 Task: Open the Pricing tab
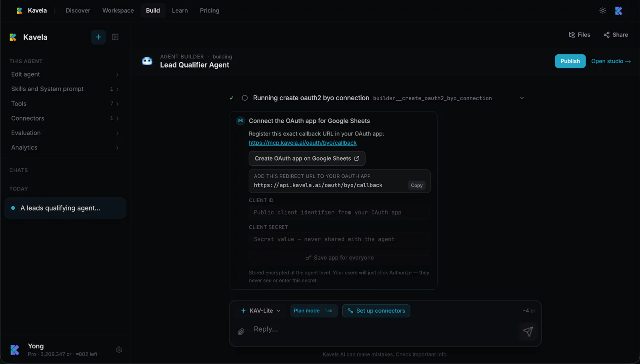click(x=210, y=11)
